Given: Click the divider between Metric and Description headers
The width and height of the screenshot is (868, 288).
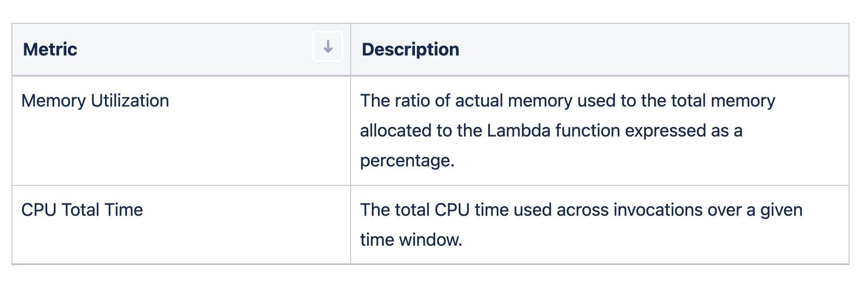Looking at the screenshot, I should 351,49.
